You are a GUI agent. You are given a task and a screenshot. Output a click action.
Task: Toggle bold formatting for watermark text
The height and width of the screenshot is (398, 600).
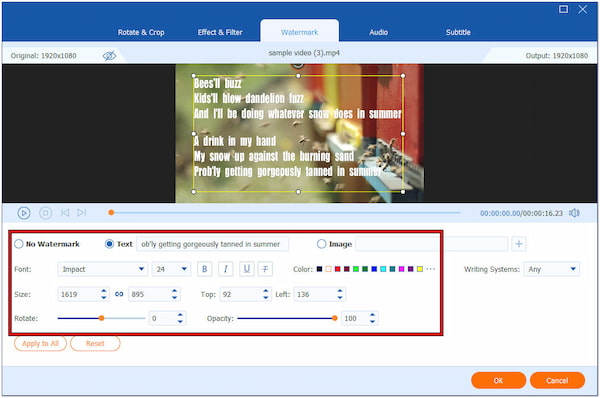click(205, 269)
